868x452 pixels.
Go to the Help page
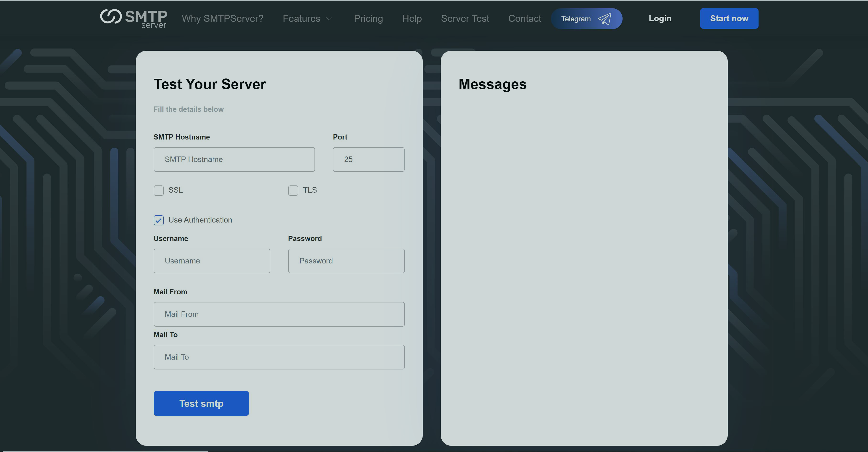[412, 19]
